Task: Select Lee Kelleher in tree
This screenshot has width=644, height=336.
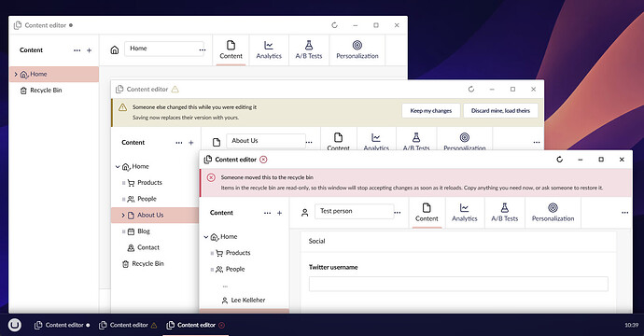Action: coord(247,301)
